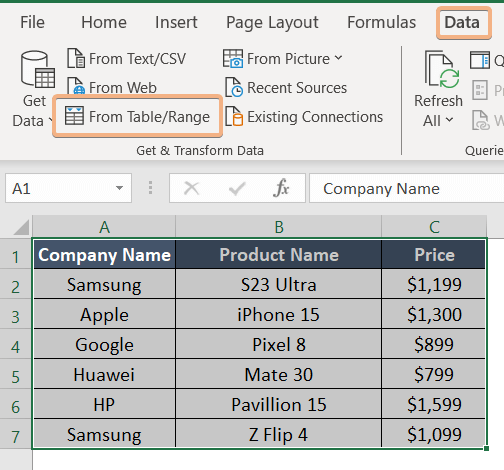This screenshot has width=504, height=470.
Task: Click the Recent Sources clock icon
Action: [233, 87]
